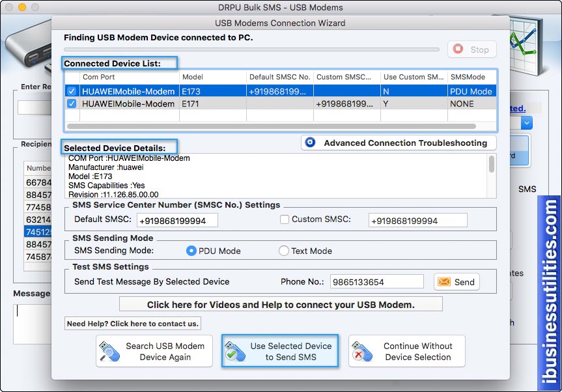Image resolution: width=562 pixels, height=392 pixels.
Task: Click the USB red cross icon
Action: click(361, 352)
